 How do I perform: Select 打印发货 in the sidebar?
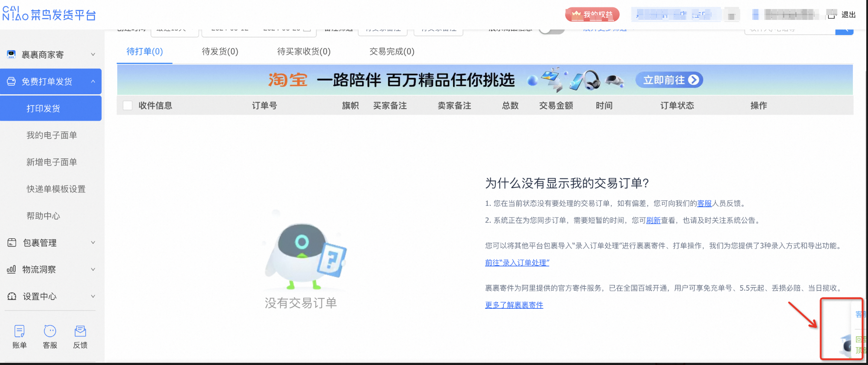pos(51,108)
